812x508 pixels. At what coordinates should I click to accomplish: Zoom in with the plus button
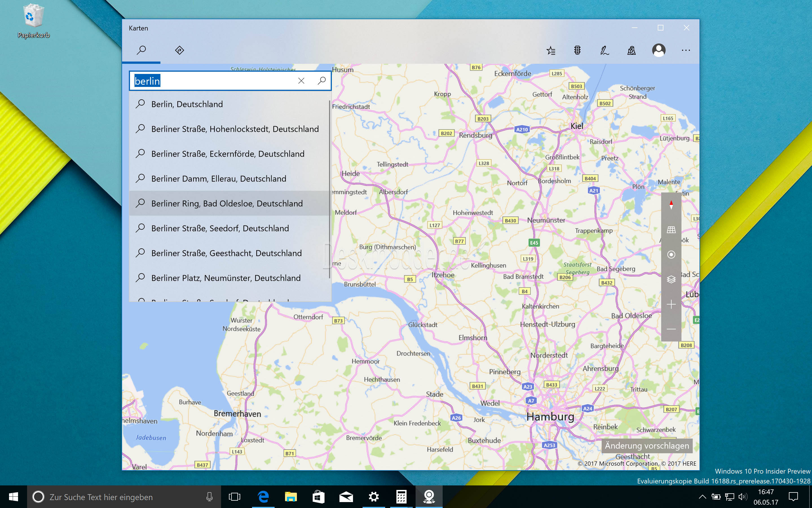click(x=671, y=305)
